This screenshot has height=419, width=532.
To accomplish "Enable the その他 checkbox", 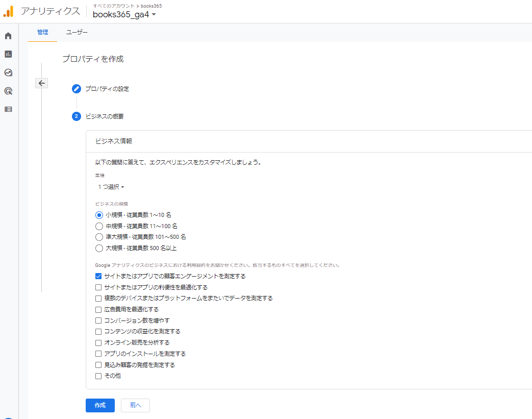I will pos(98,376).
